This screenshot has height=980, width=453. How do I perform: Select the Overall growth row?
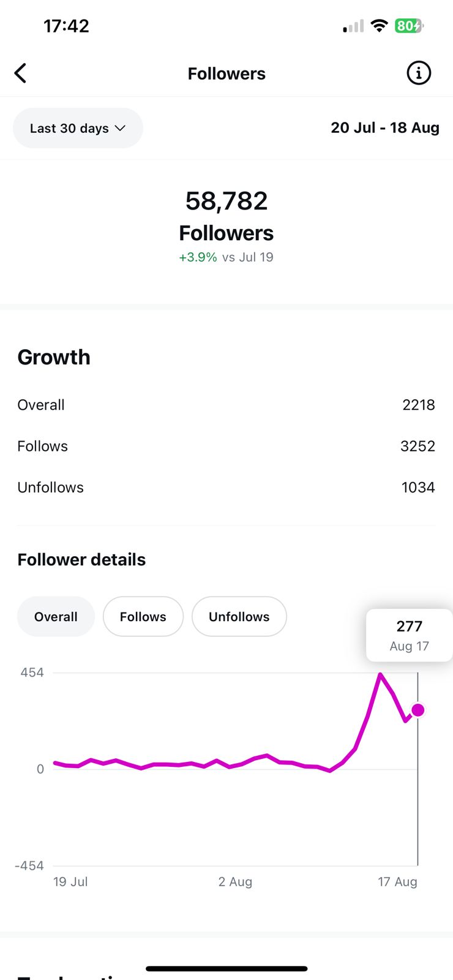(x=226, y=405)
